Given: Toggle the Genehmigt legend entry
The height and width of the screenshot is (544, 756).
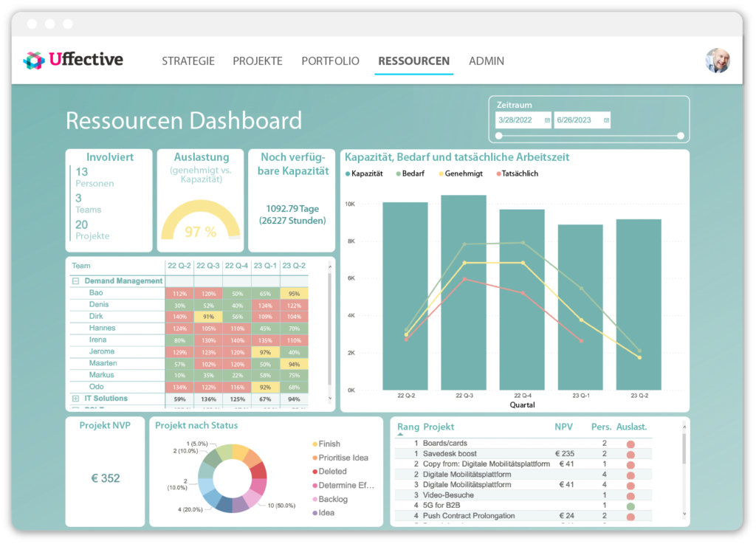Looking at the screenshot, I should (461, 173).
